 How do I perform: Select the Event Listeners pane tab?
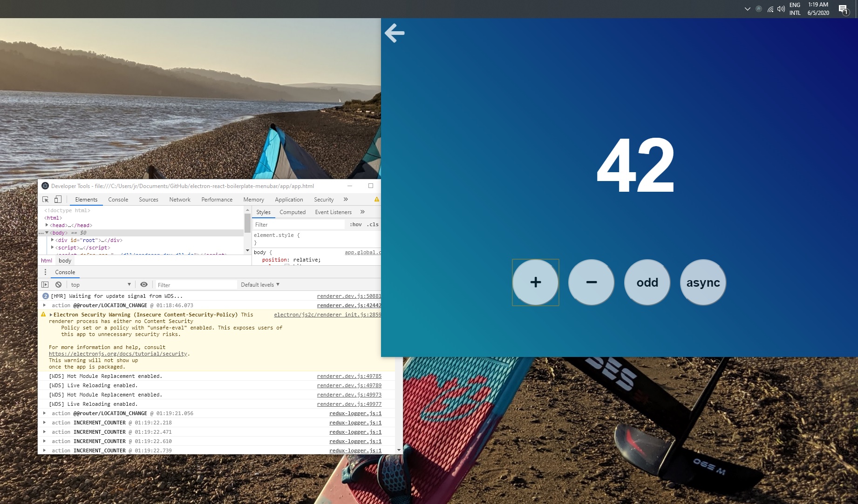coord(334,212)
